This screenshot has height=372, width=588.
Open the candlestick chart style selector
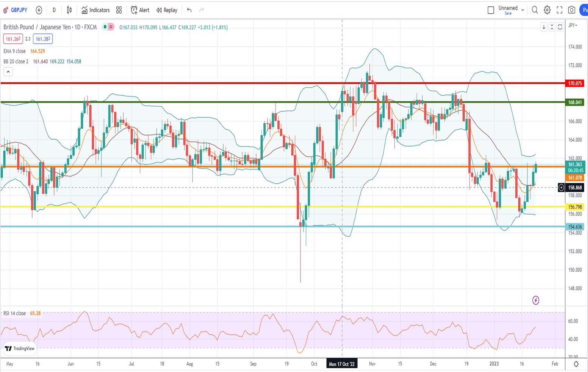point(69,10)
